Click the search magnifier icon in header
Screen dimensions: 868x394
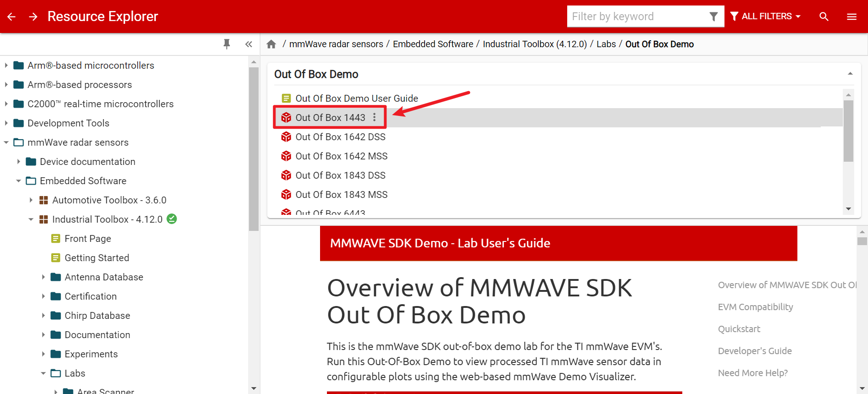[x=824, y=16]
